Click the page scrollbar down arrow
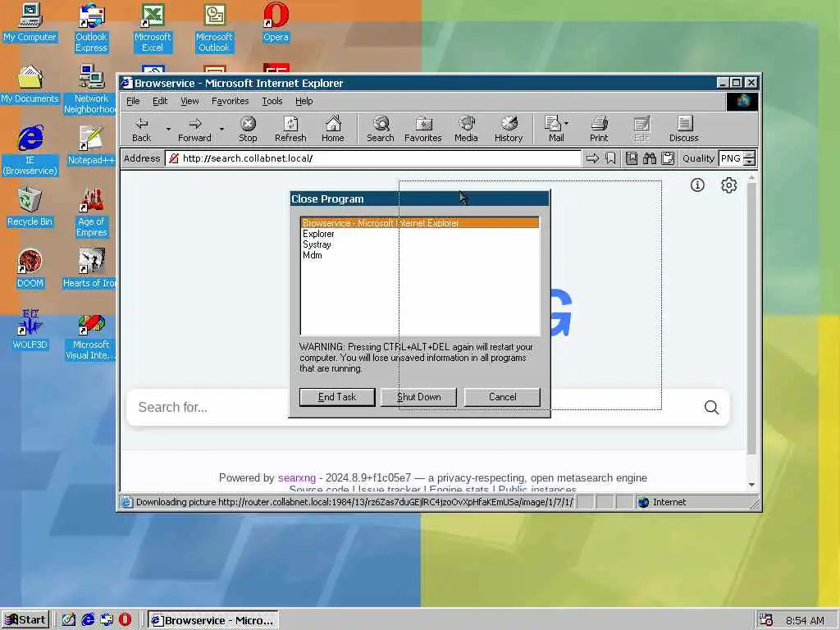Viewport: 840px width, 630px height. pyautogui.click(x=751, y=484)
